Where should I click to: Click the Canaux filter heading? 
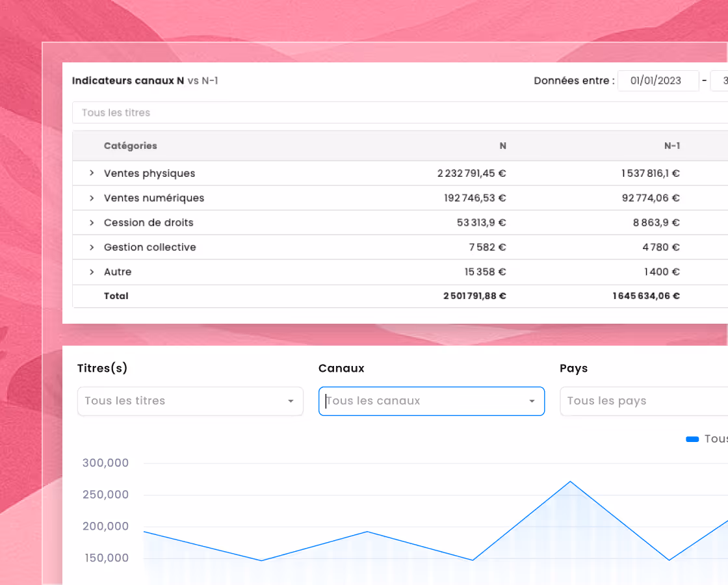(x=341, y=368)
